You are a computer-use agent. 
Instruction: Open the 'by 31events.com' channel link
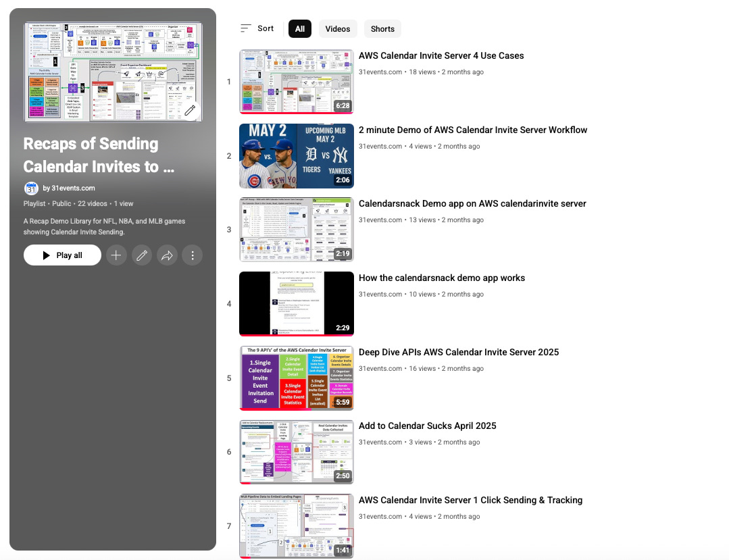point(69,188)
